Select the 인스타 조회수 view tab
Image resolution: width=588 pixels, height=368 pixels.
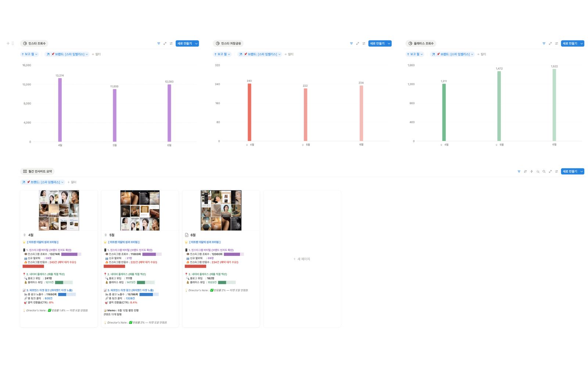coord(34,43)
